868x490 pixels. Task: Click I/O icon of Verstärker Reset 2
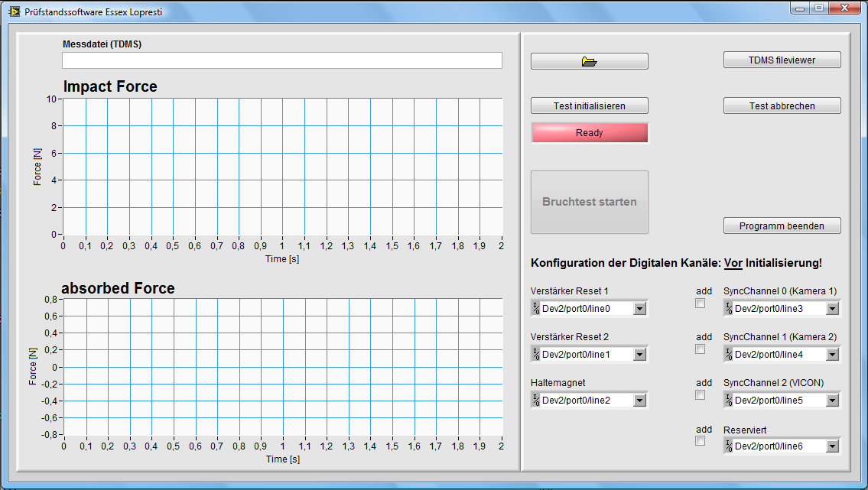[x=536, y=355]
